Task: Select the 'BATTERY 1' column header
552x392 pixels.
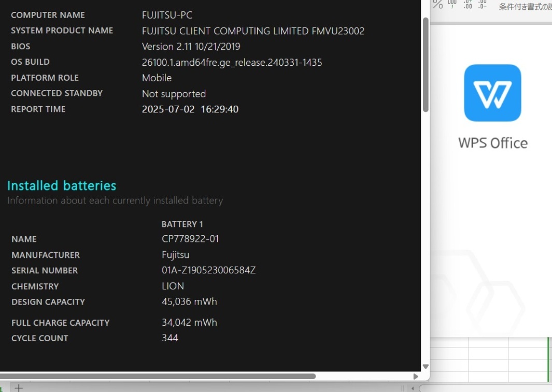Action: coord(182,224)
